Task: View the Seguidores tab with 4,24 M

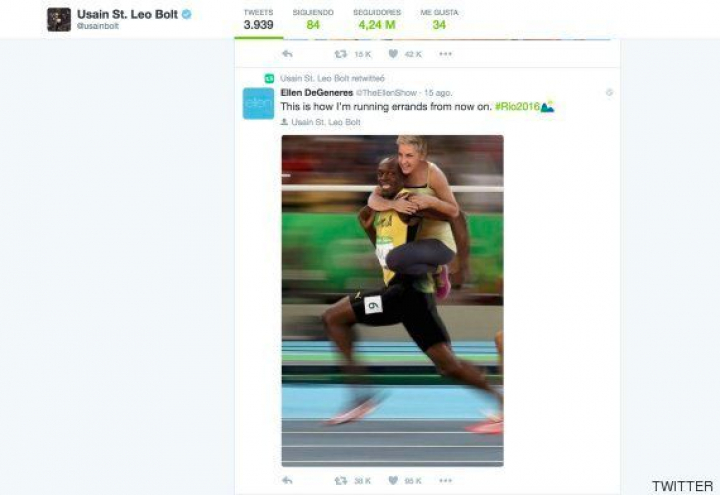Action: point(377,20)
